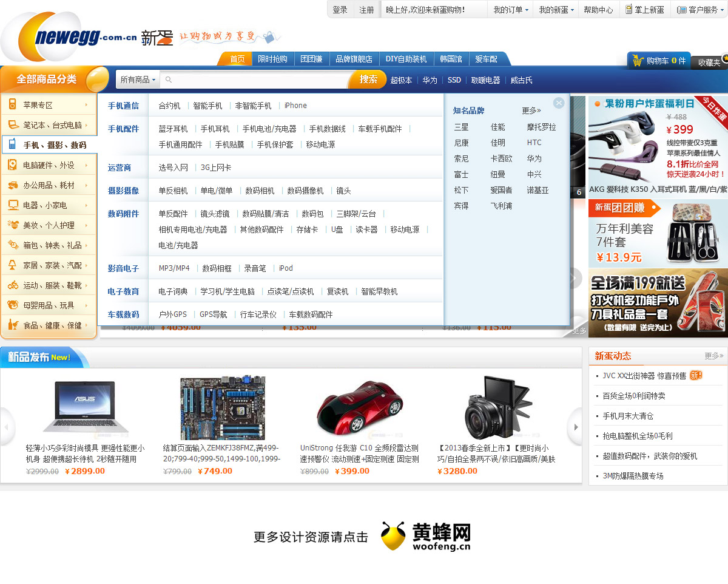
Task: Expand the 苹果专区 category arrow
Action: [x=87, y=105]
